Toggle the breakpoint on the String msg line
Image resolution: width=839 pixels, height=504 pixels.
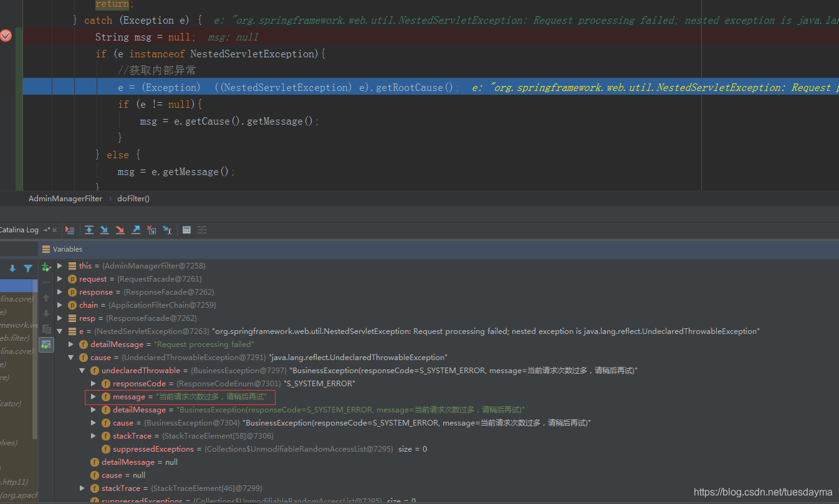click(6, 36)
